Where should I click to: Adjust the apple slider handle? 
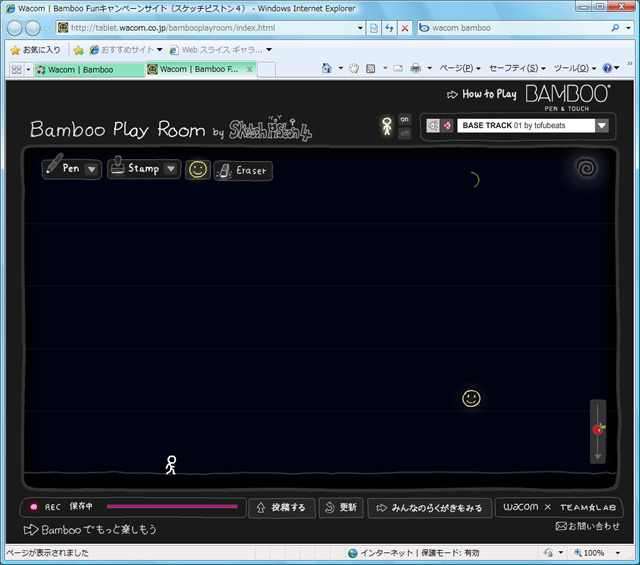tap(598, 429)
